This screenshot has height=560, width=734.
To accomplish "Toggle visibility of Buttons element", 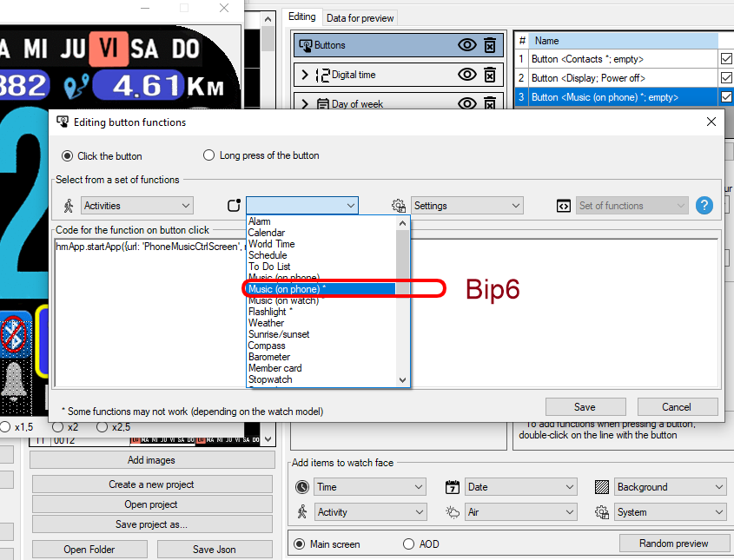I will click(466, 45).
